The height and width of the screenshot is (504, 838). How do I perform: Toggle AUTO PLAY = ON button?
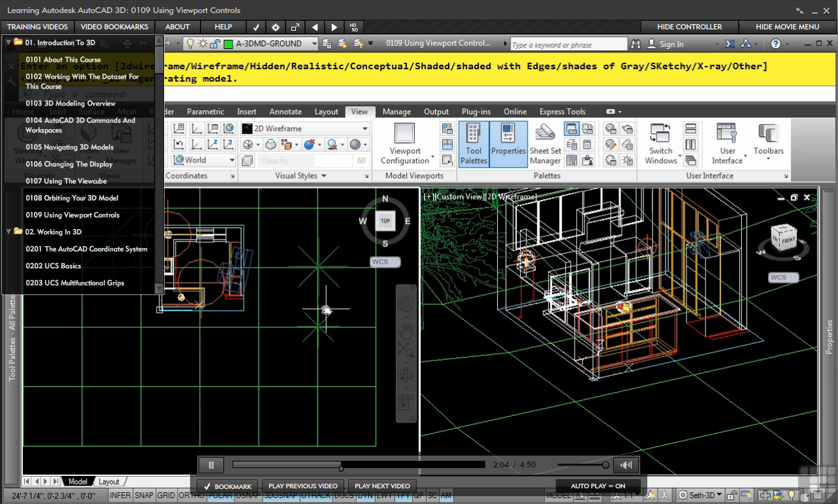(598, 486)
